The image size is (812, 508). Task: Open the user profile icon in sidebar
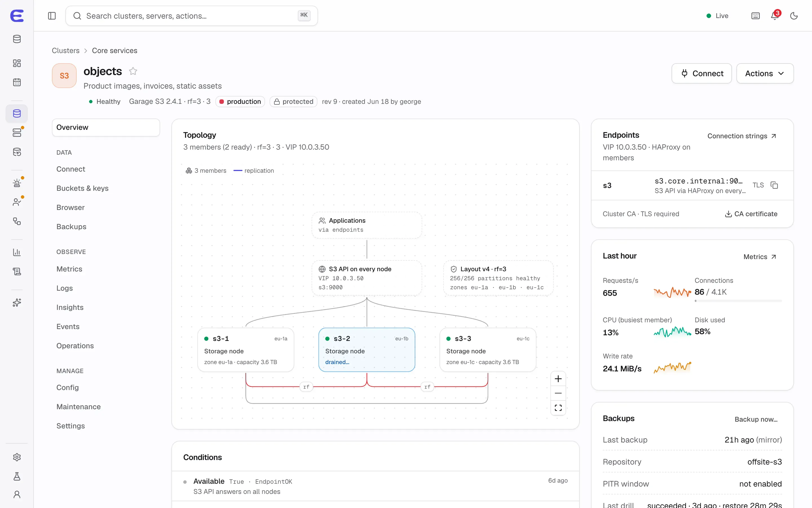pos(17,494)
